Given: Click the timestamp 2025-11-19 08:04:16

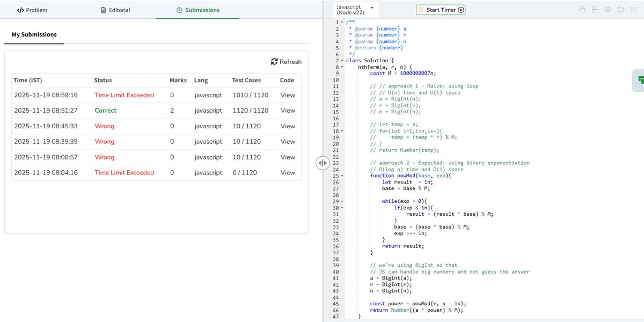Looking at the screenshot, I should point(46,173).
